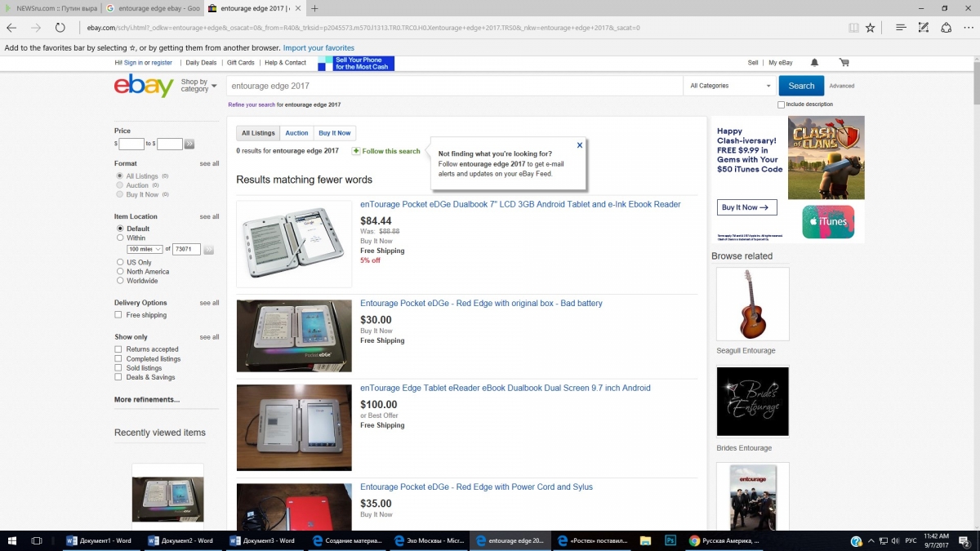
Task: Click the Import your favorites link
Action: tap(318, 48)
